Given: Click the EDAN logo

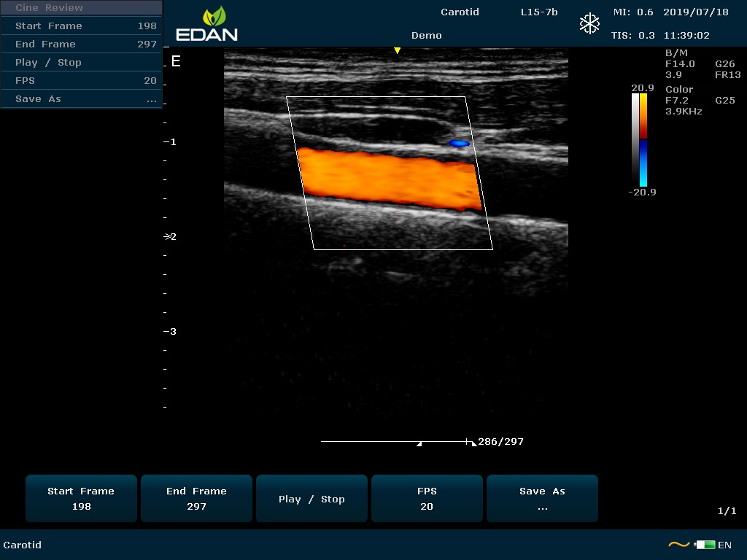Looking at the screenshot, I should (206, 24).
